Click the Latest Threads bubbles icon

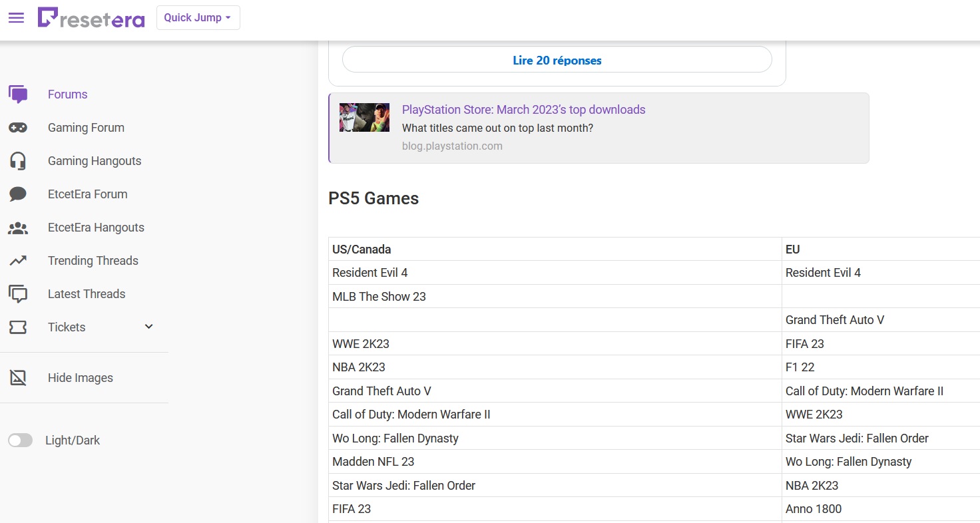(18, 294)
